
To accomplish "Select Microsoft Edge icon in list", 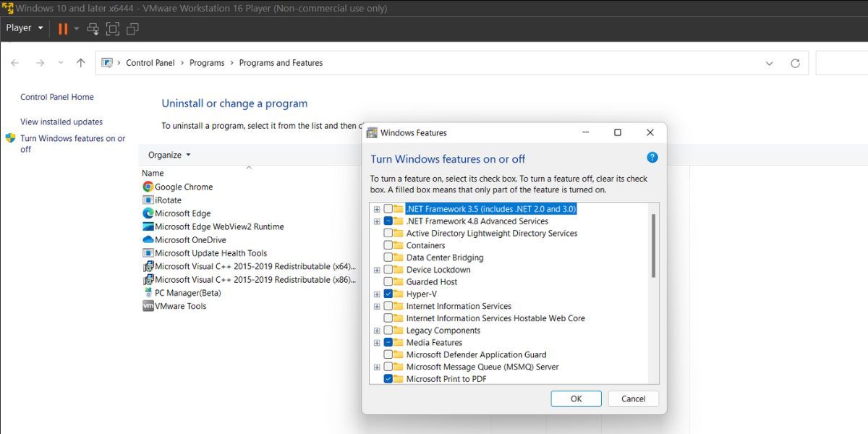I will pyautogui.click(x=148, y=213).
